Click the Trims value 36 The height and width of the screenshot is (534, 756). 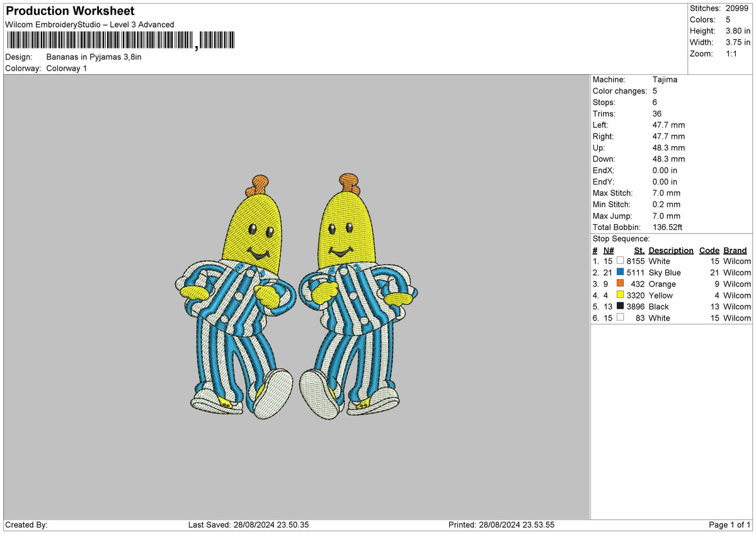pos(658,113)
